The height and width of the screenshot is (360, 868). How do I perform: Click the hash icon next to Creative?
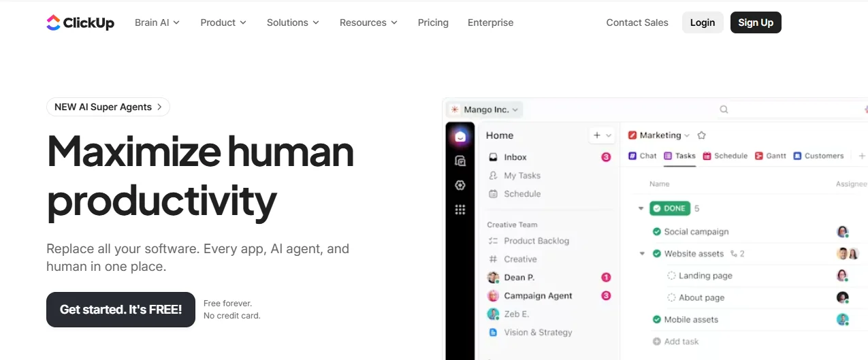pyautogui.click(x=494, y=259)
